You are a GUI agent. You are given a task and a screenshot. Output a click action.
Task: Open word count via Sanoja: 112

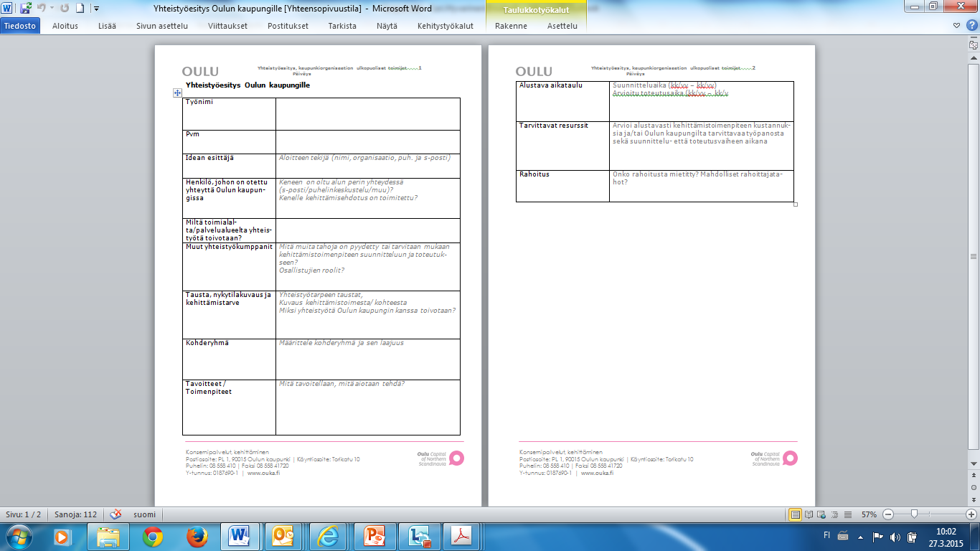75,514
